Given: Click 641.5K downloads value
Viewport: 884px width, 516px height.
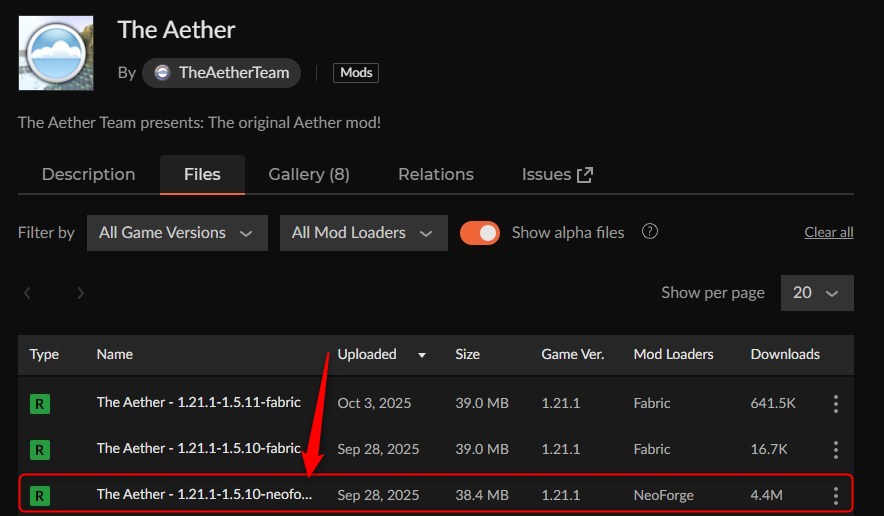Looking at the screenshot, I should pyautogui.click(x=772, y=403).
